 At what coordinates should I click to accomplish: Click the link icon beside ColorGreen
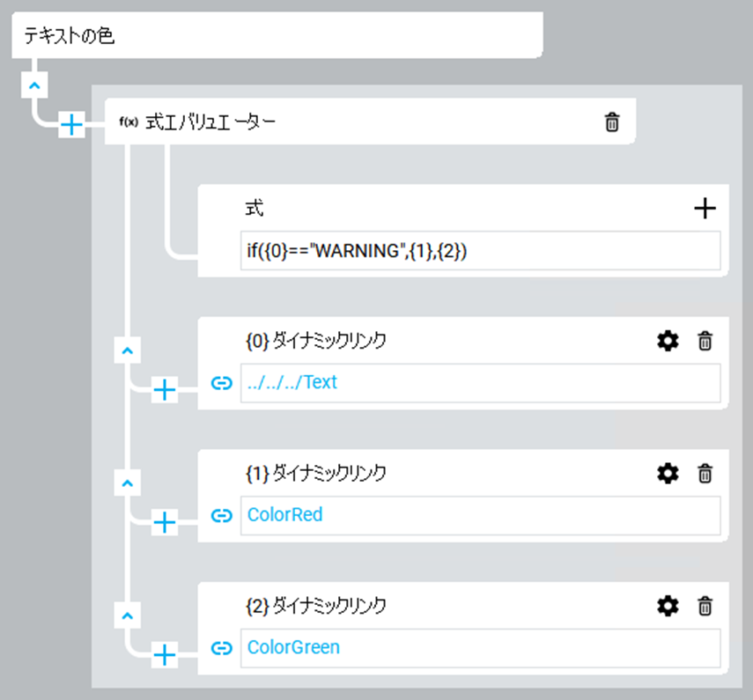point(222,648)
